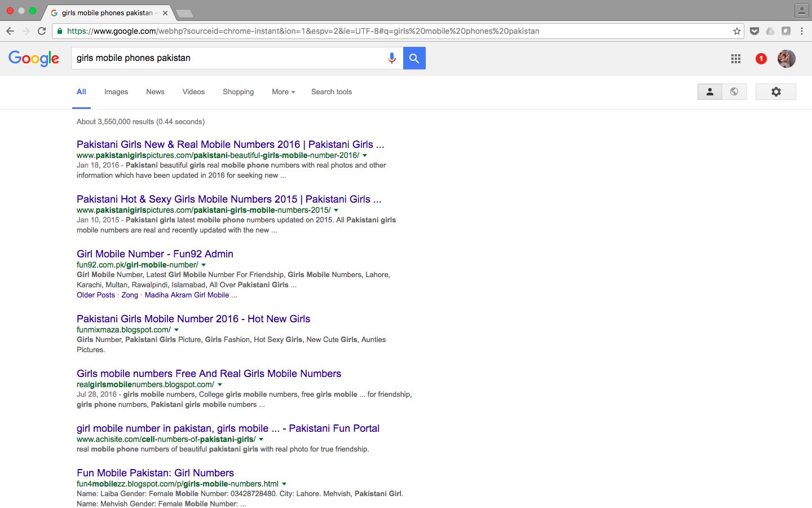The width and height of the screenshot is (812, 508).
Task: Show private results with person icon
Action: pos(710,91)
